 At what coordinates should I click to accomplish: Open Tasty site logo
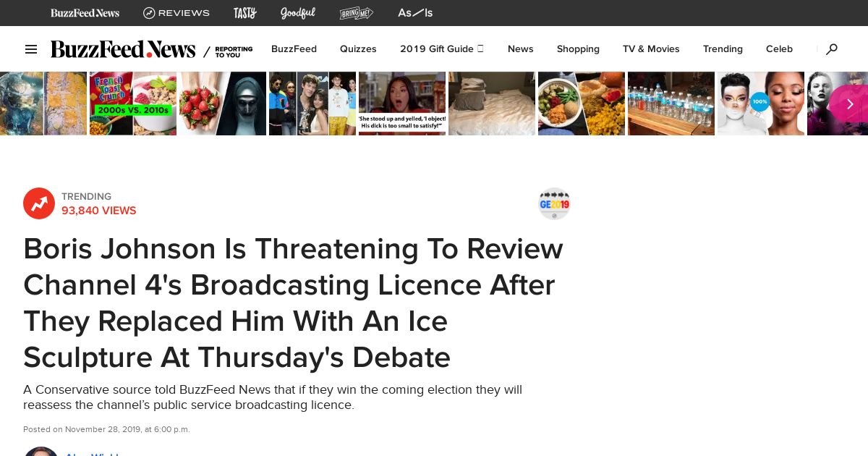point(245,13)
